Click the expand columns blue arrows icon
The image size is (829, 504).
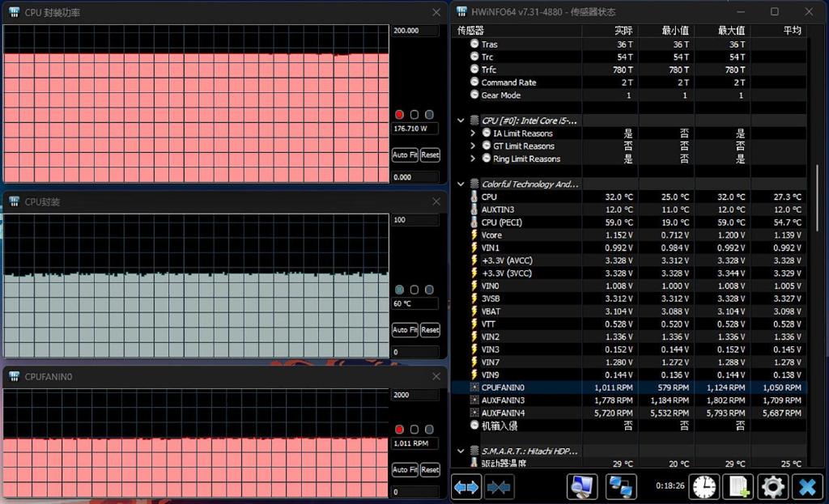click(x=466, y=486)
